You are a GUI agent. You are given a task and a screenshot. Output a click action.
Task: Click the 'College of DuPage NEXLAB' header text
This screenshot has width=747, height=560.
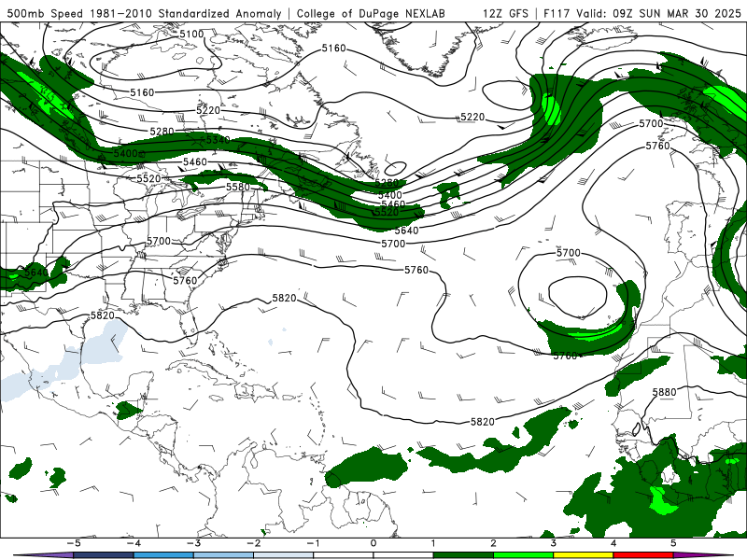(371, 13)
